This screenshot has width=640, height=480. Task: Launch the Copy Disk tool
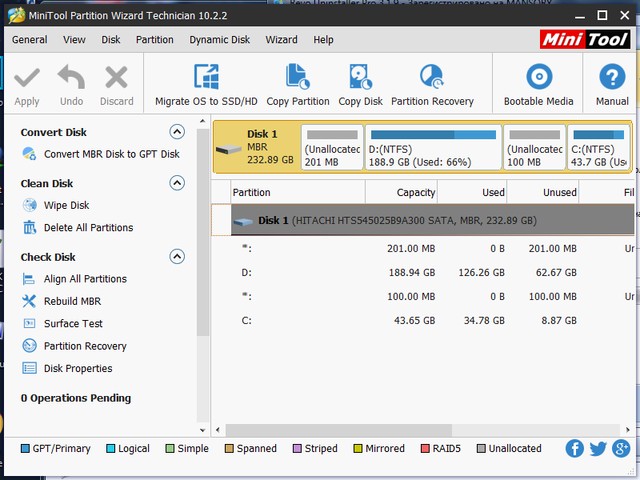pyautogui.click(x=360, y=78)
